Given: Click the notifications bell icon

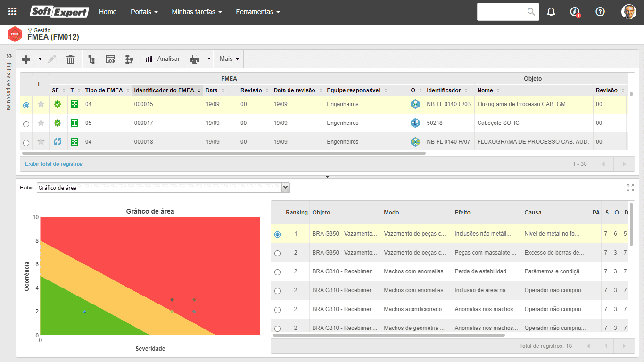Looking at the screenshot, I should (x=551, y=12).
